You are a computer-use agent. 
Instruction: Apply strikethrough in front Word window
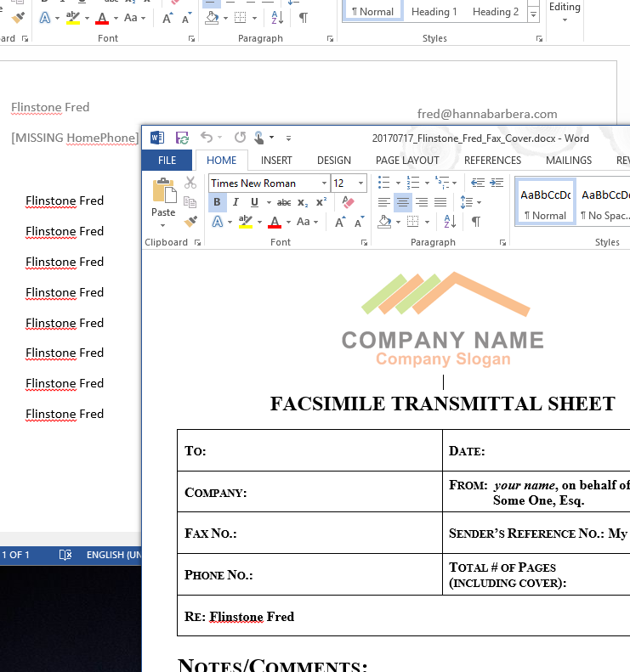284,202
